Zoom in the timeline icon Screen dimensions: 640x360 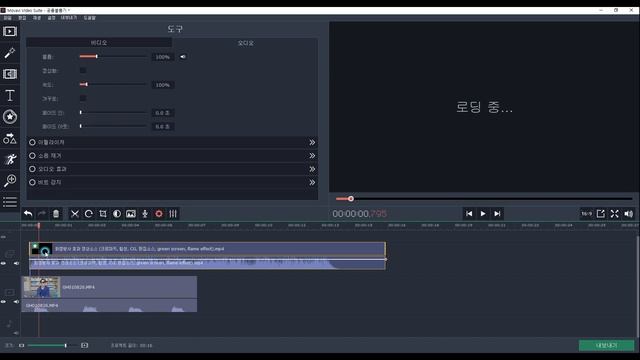pyautogui.click(x=84, y=345)
